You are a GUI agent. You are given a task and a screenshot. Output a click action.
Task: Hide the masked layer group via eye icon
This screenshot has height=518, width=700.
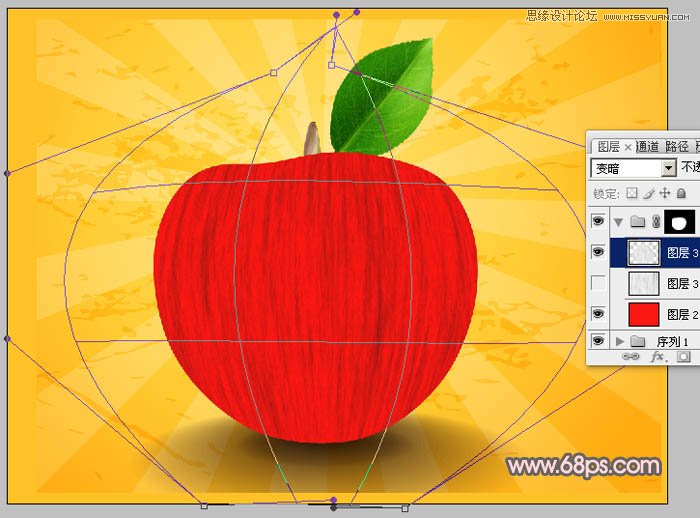coord(598,221)
